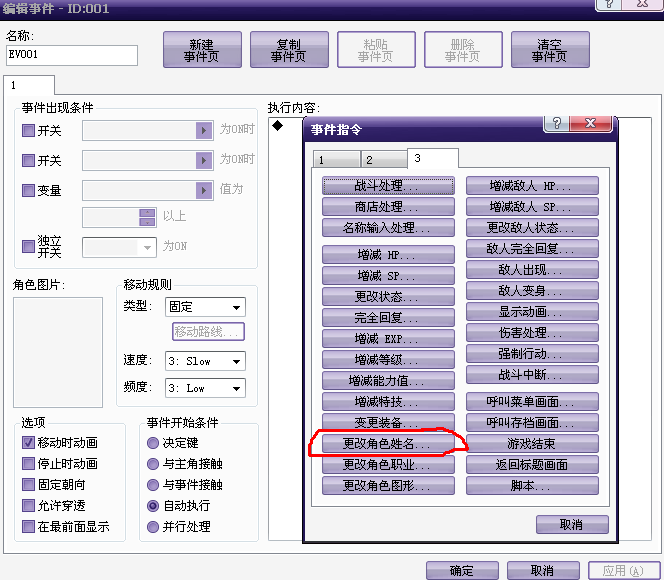Screen dimensions: 664x580
Task: Click the 完全回复 command
Action: coord(388,318)
